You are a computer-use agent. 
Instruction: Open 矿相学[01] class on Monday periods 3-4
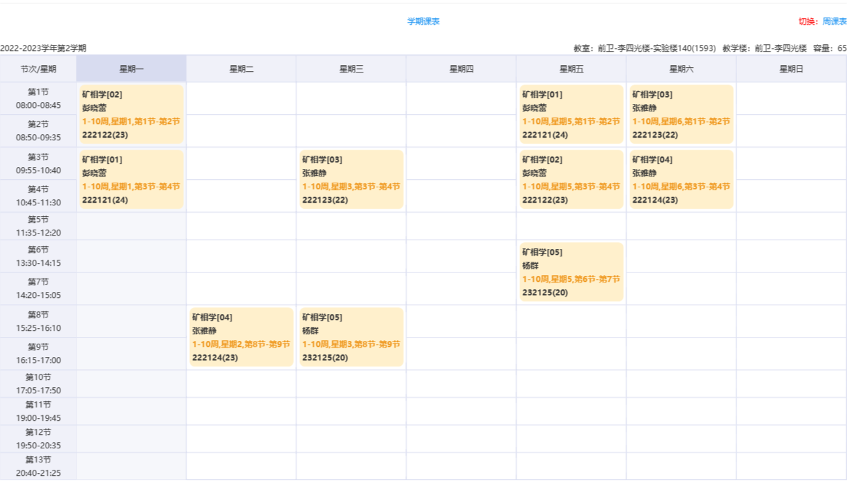[132, 179]
